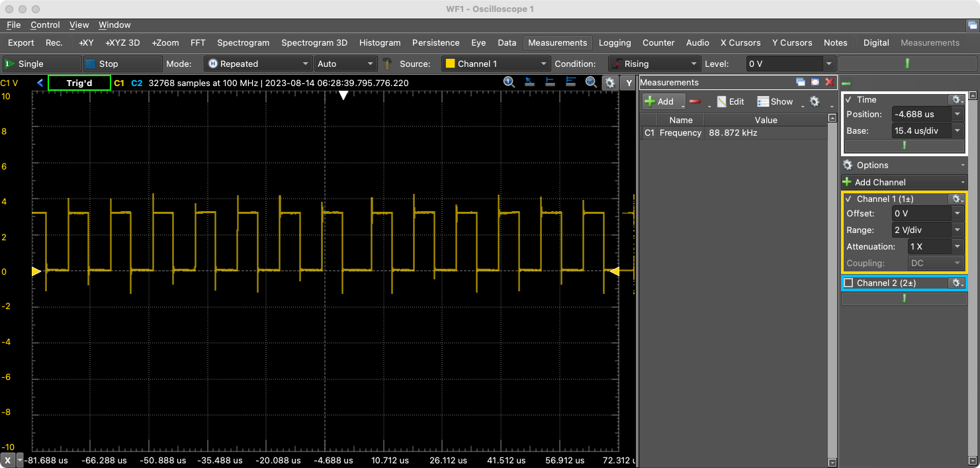Open the Time panel gear settings
Screen dimensions: 980x468
(x=957, y=99)
